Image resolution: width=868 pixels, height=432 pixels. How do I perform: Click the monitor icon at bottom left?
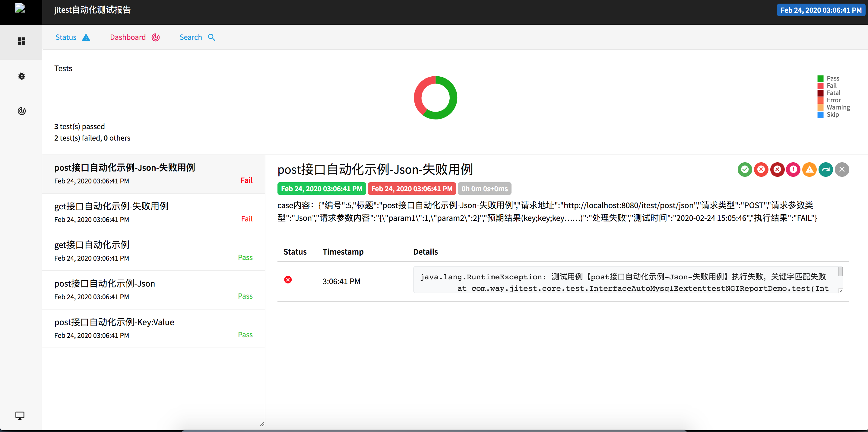[20, 415]
